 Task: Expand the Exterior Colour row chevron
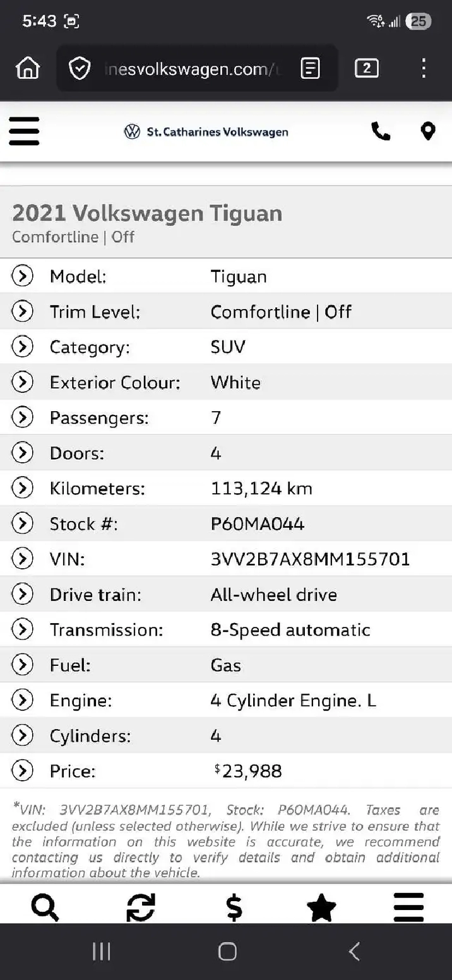(x=22, y=382)
